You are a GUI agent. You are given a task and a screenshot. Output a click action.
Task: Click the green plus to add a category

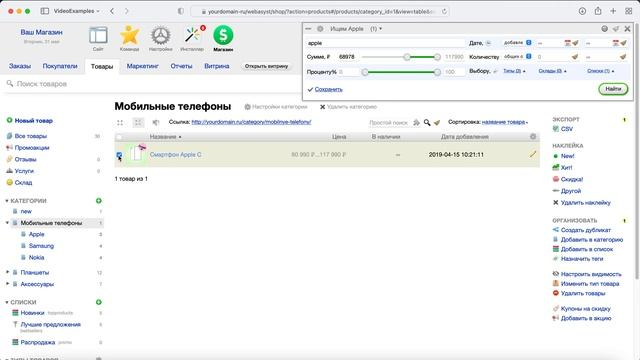tap(98, 201)
